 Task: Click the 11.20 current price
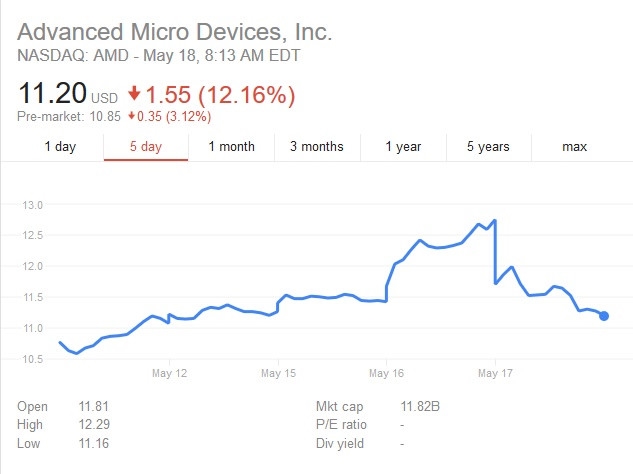click(52, 96)
